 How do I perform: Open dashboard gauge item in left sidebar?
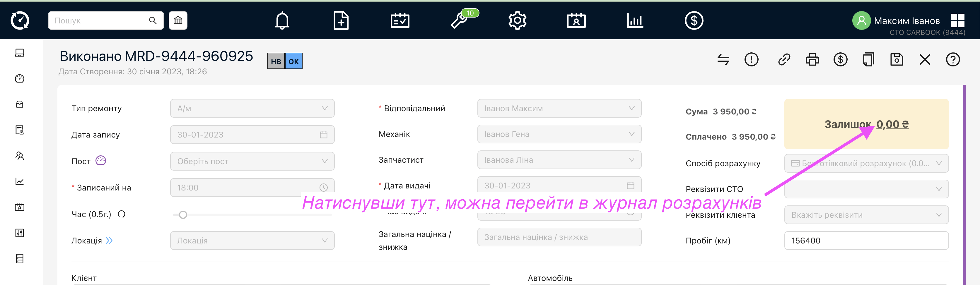coord(20,79)
